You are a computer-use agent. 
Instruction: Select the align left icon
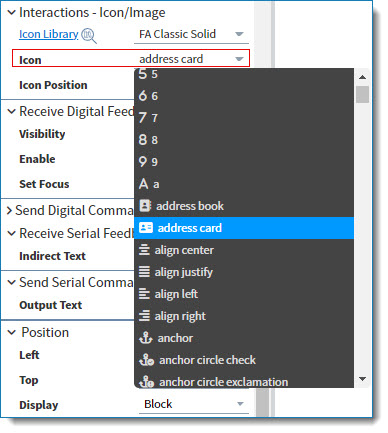(x=244, y=294)
